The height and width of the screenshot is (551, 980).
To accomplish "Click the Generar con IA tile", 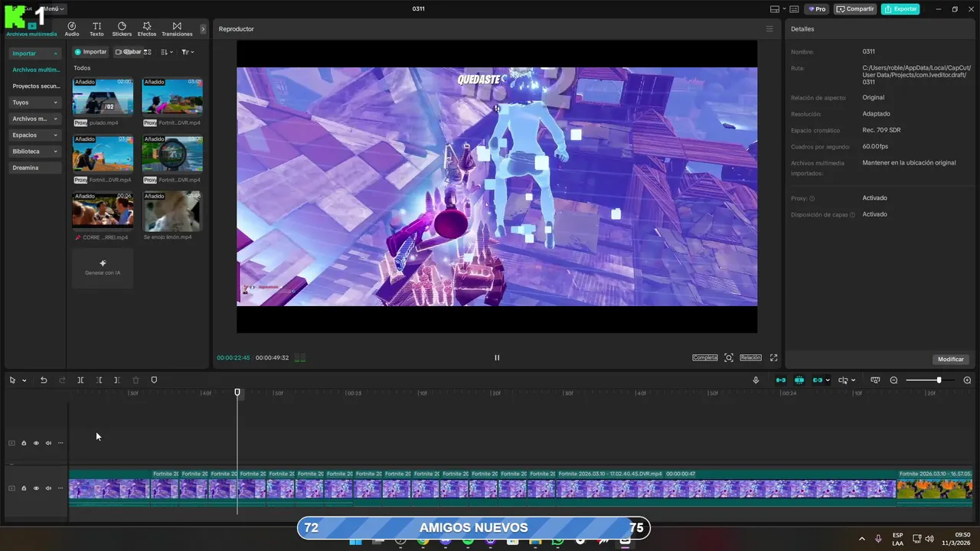I will coord(103,268).
